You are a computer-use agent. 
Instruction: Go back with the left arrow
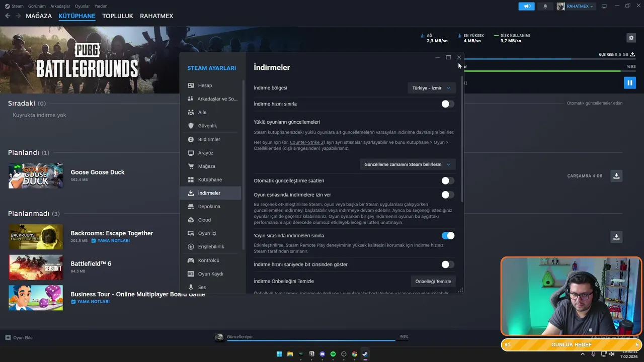[8, 16]
